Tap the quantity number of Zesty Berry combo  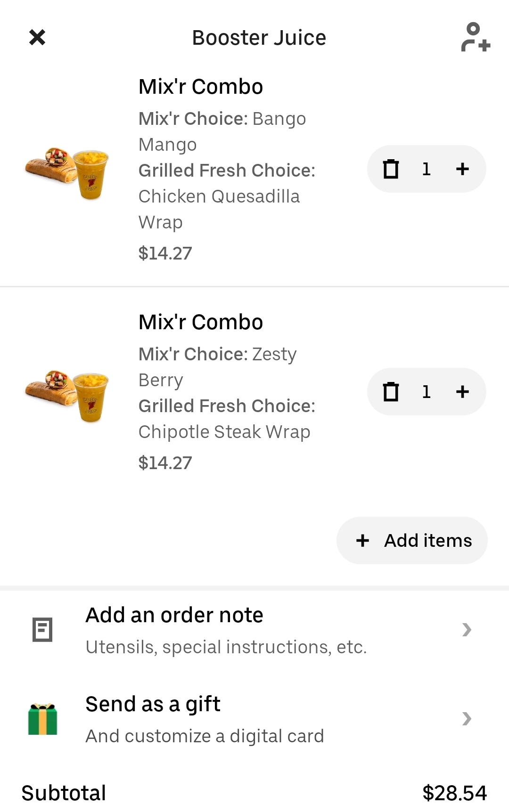click(x=427, y=392)
